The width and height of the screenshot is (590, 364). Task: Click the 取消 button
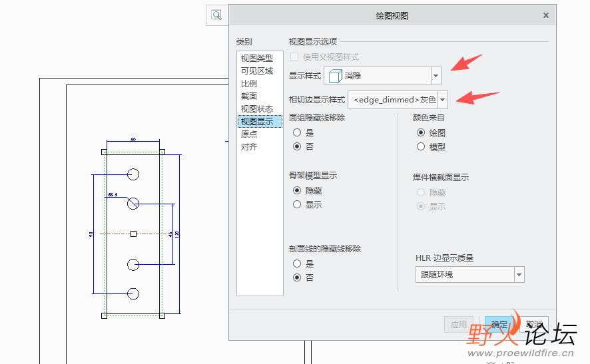point(533,324)
